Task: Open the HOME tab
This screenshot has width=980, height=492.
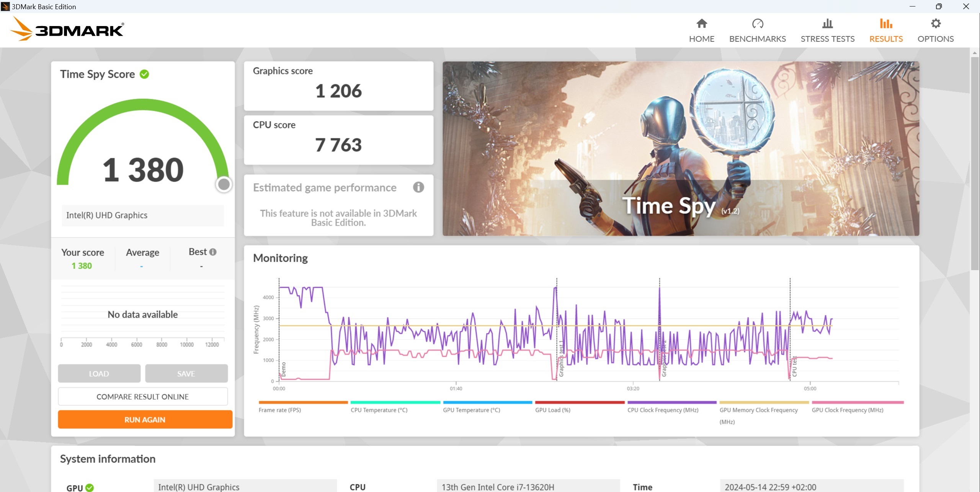Action: tap(701, 30)
